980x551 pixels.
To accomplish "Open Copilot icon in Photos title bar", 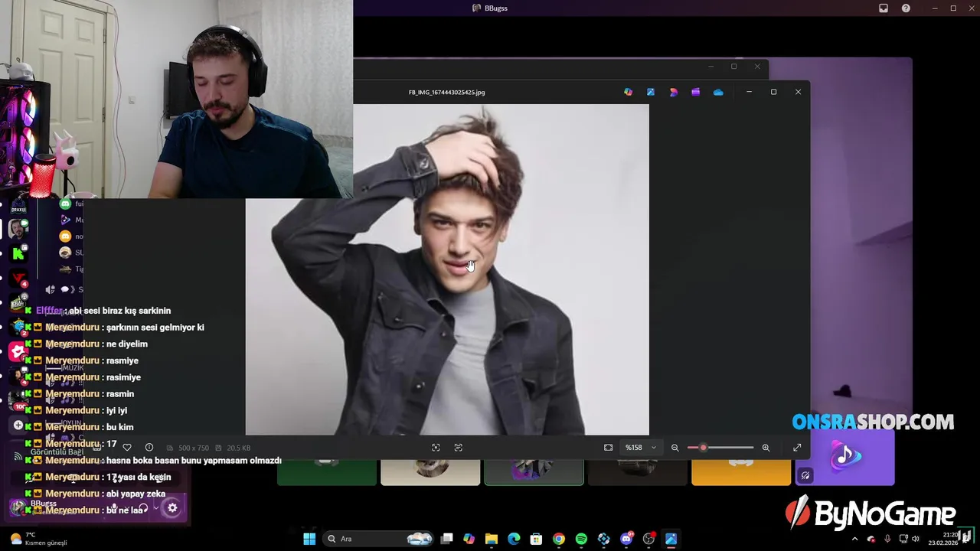I will tap(628, 92).
